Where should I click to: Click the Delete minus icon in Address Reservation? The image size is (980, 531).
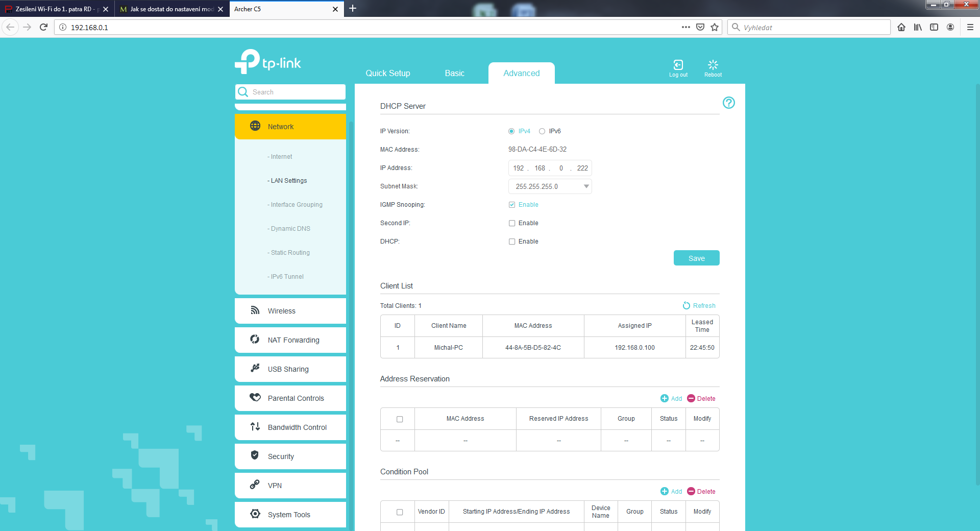[x=691, y=398]
